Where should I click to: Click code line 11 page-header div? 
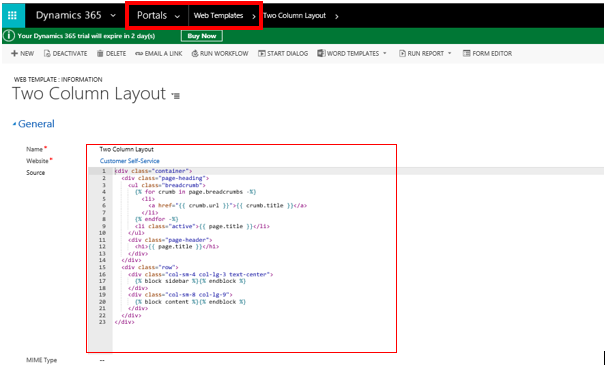(x=170, y=240)
